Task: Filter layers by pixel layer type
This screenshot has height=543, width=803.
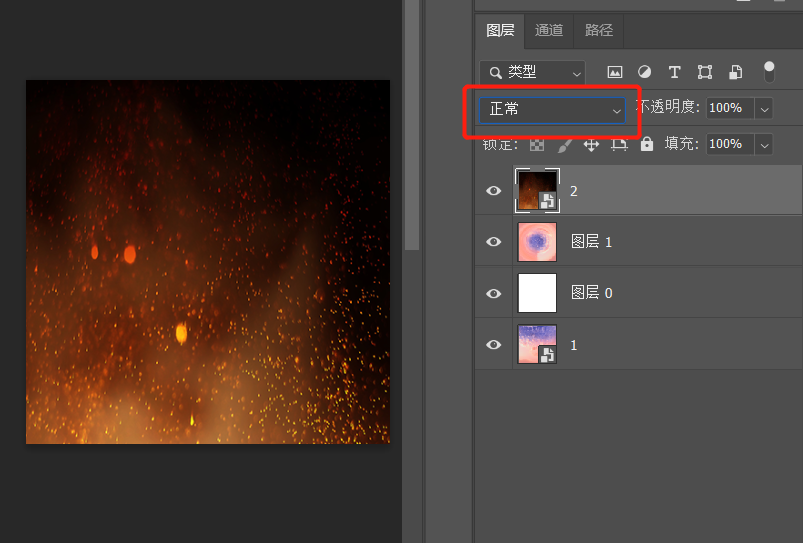Action: (x=615, y=72)
